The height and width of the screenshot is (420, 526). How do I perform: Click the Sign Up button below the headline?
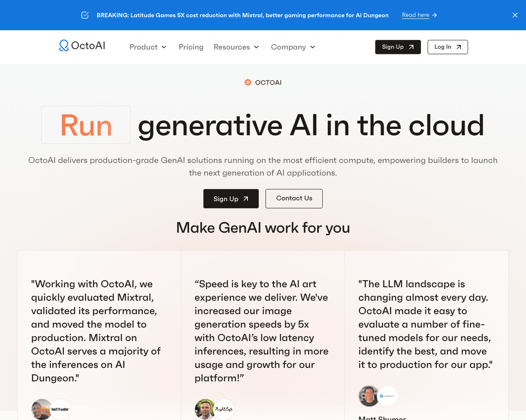click(231, 199)
